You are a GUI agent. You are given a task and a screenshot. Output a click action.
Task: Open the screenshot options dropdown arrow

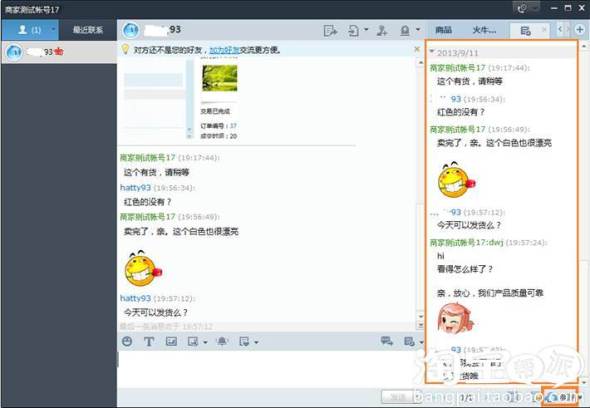(x=205, y=342)
